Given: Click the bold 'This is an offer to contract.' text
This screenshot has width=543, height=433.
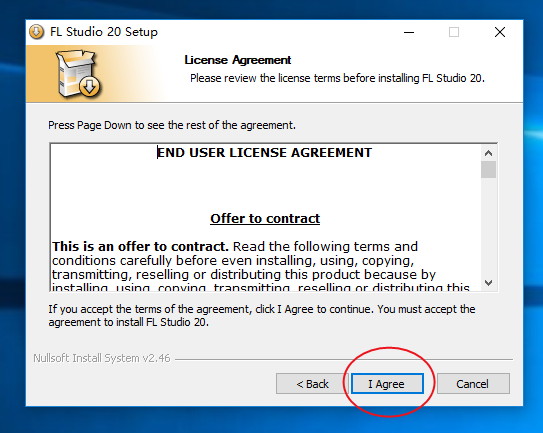Looking at the screenshot, I should (140, 247).
